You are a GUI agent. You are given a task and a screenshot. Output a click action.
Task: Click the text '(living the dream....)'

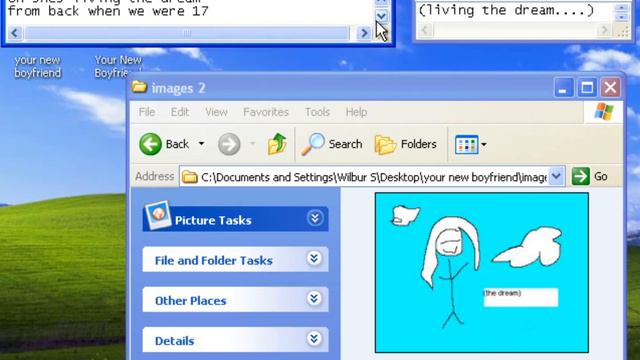tap(506, 10)
